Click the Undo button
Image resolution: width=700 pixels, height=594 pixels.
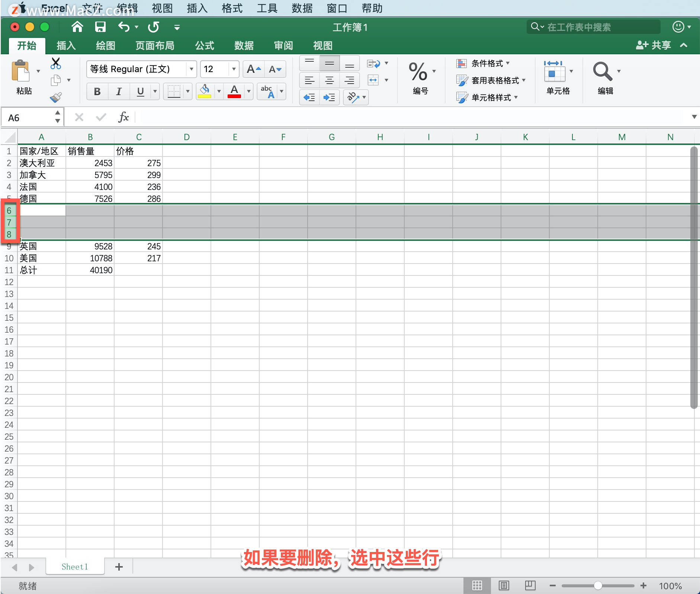(x=123, y=27)
